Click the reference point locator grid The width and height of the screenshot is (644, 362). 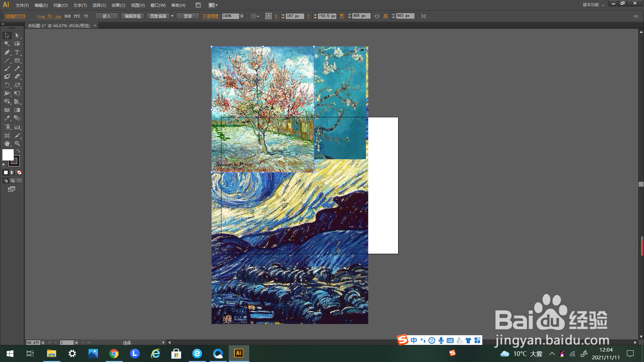pyautogui.click(x=268, y=16)
